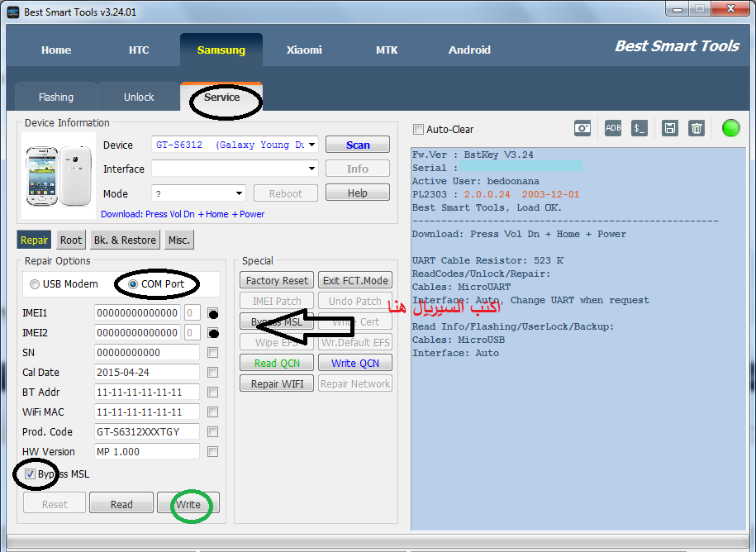Click the 'Download: Press Vol Dn + Home + Power' hint
This screenshot has width=756, height=552.
coord(183,214)
